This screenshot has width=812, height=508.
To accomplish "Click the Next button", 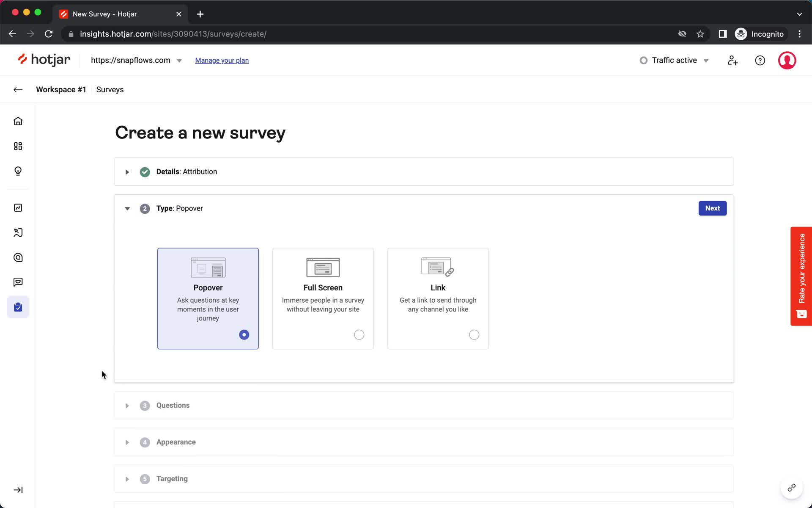I will point(712,208).
